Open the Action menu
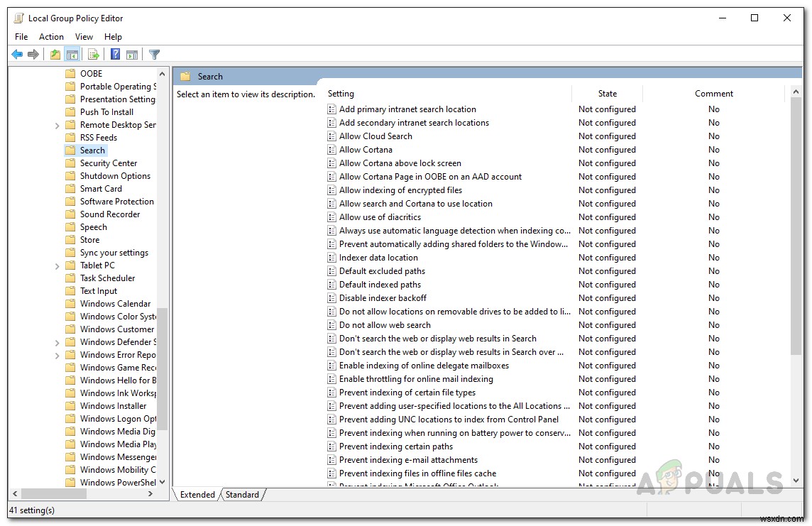812x526 pixels. coord(51,37)
